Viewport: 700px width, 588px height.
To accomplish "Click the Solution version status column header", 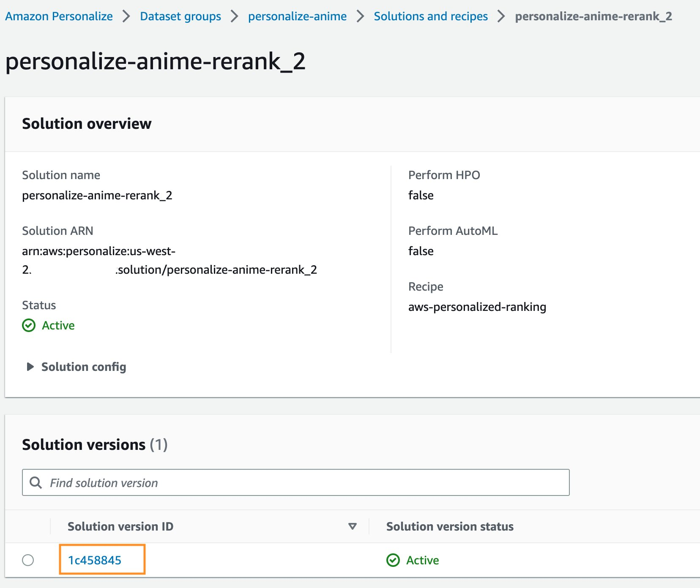I will click(450, 526).
